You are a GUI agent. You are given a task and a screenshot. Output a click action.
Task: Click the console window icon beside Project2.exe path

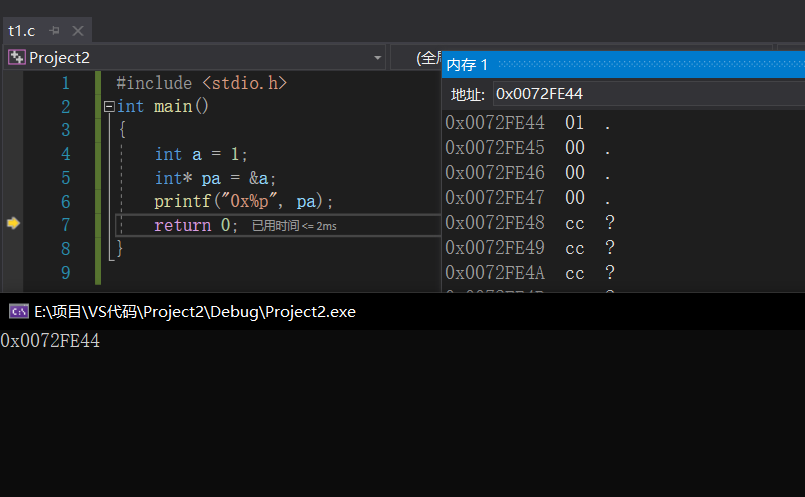tap(18, 311)
